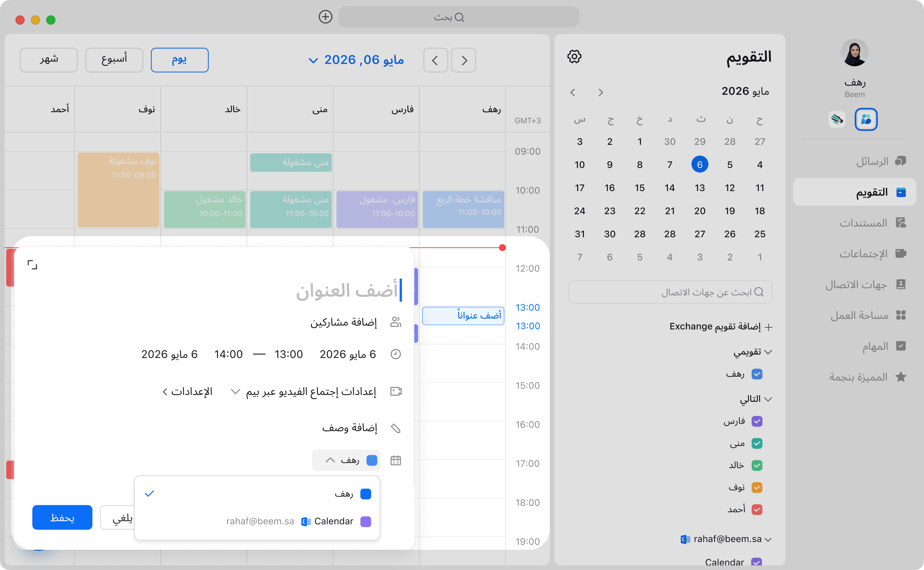Click the mini calendar left chevron
This screenshot has height=570, width=924.
tap(572, 92)
